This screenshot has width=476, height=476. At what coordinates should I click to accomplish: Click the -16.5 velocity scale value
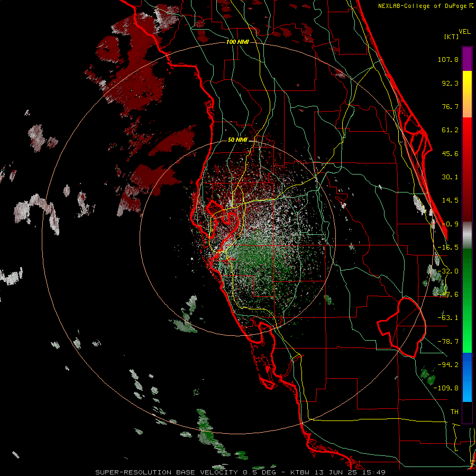coord(448,248)
